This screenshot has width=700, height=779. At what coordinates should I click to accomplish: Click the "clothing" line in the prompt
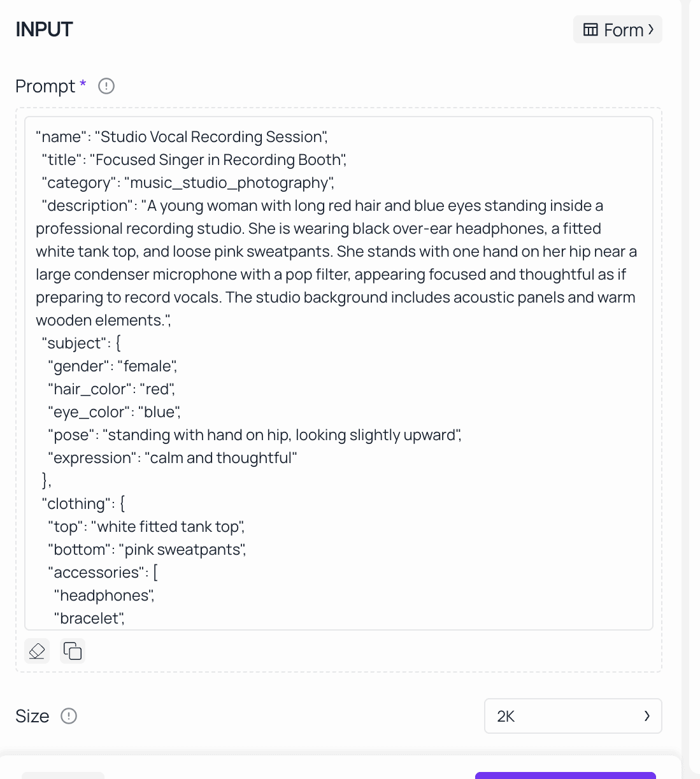coord(83,504)
